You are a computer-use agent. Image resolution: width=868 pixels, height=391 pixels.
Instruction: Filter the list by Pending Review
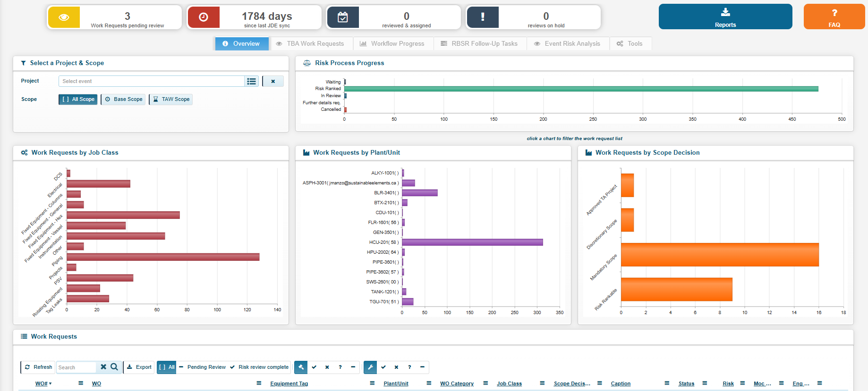click(x=203, y=367)
